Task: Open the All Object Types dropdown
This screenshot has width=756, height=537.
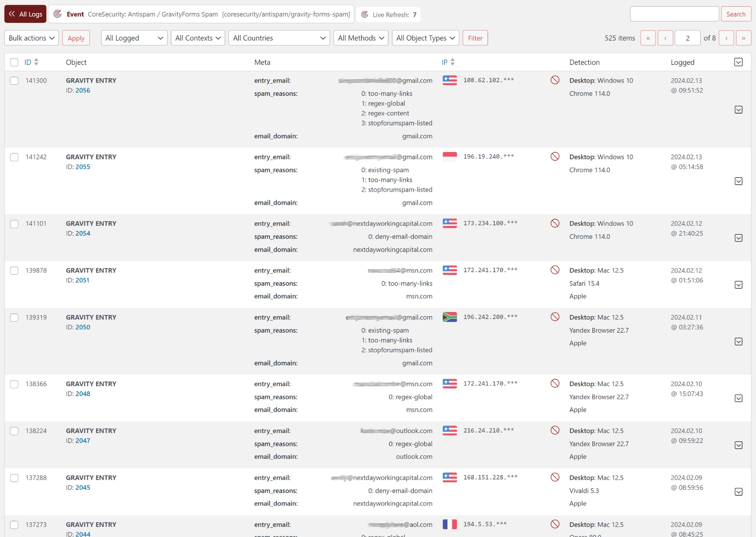Action: pos(425,38)
